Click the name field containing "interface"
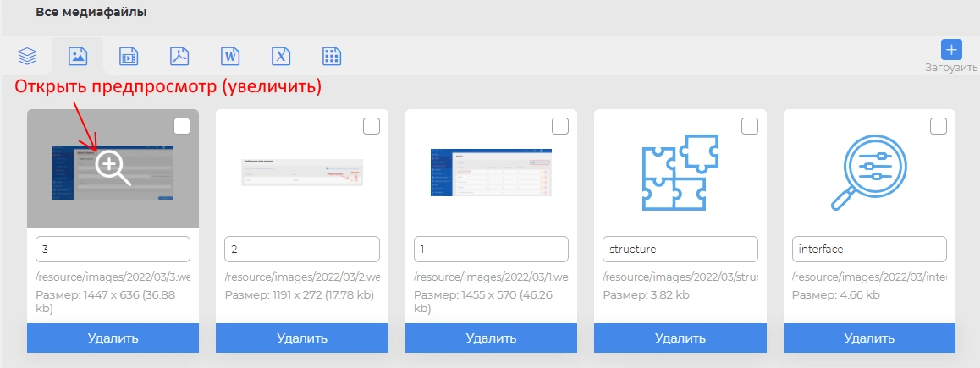This screenshot has width=980, height=368. coord(869,250)
